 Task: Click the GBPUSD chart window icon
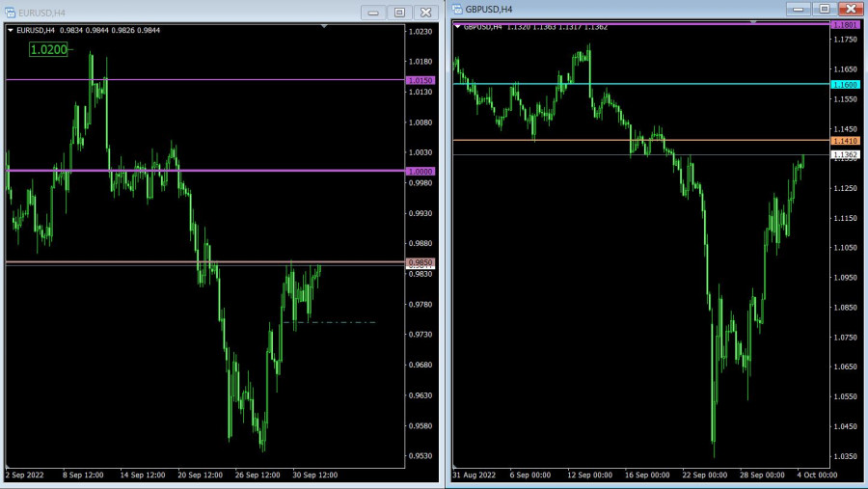tap(457, 10)
